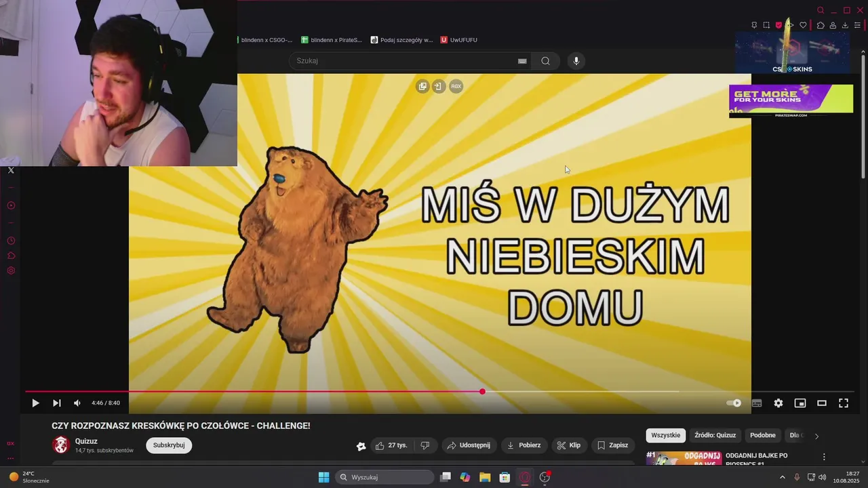Open the video settings gear
Image resolution: width=868 pixels, height=488 pixels.
778,403
